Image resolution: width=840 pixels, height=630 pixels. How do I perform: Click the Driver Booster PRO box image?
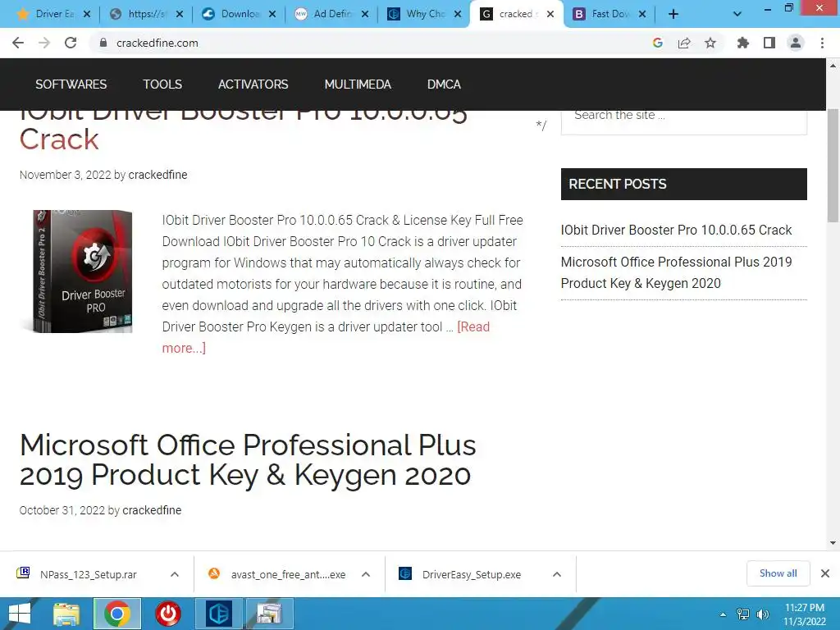coord(78,271)
